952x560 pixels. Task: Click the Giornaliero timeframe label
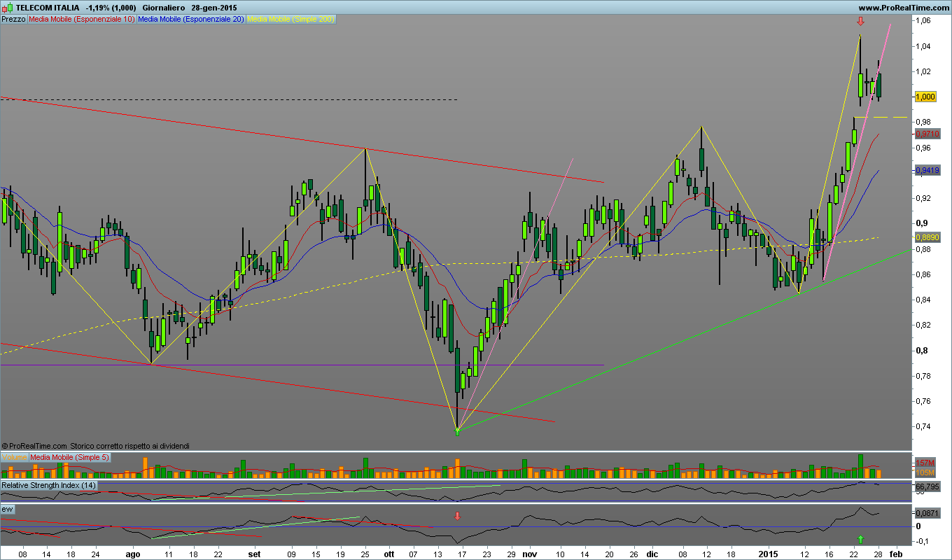click(163, 7)
